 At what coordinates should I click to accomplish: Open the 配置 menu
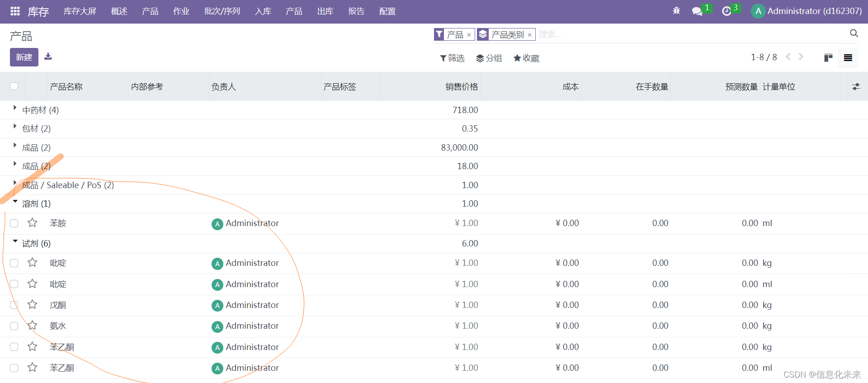387,11
